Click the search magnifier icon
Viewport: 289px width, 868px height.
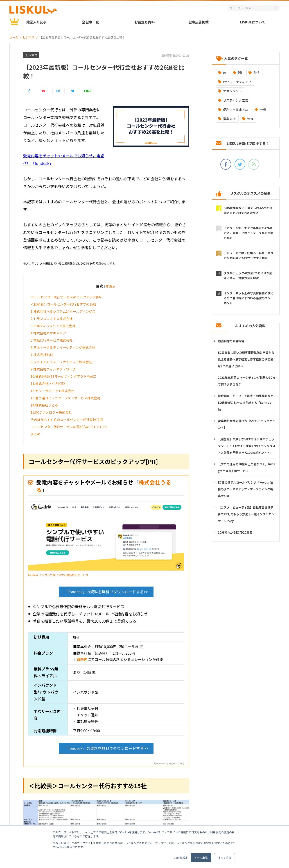pyautogui.click(x=275, y=8)
